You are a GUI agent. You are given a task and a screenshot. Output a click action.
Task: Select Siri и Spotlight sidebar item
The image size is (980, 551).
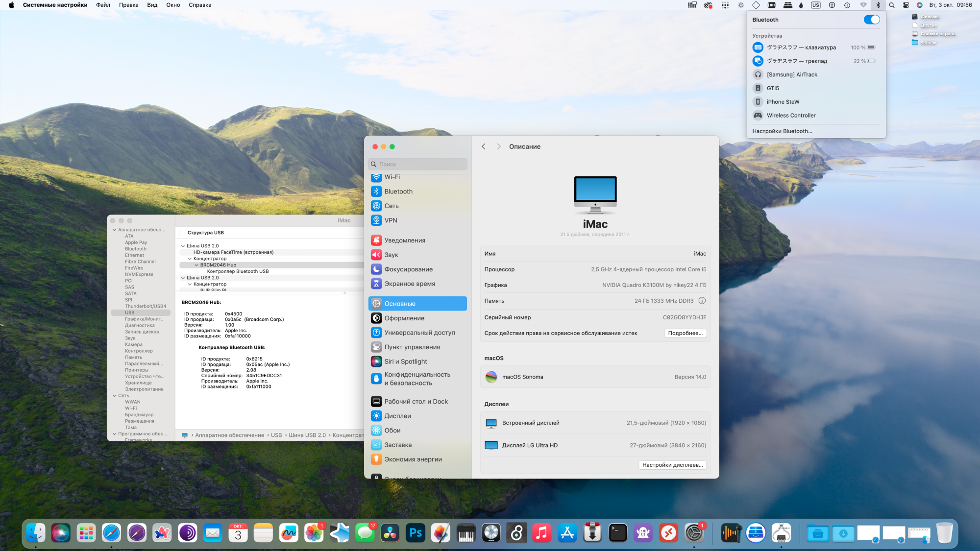point(405,361)
